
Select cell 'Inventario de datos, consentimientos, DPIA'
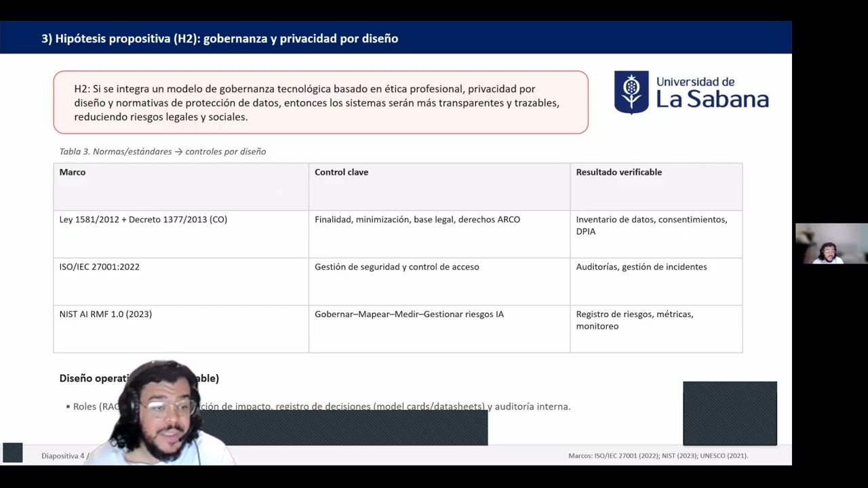(656, 235)
